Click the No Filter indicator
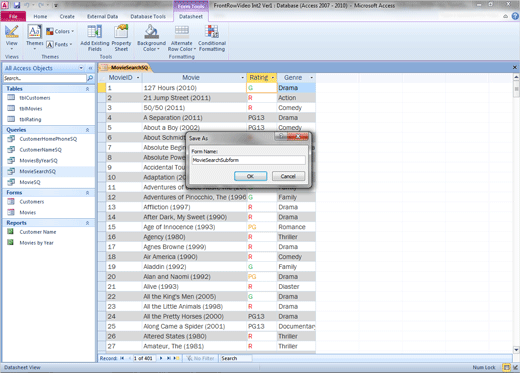This screenshot has width=520, height=373. point(200,358)
